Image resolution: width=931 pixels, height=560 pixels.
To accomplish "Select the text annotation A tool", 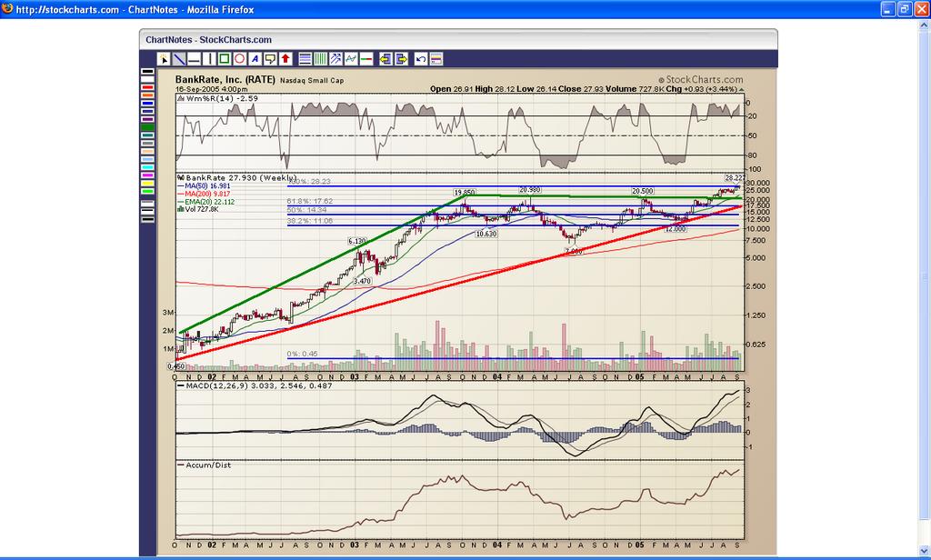I will tap(255, 59).
